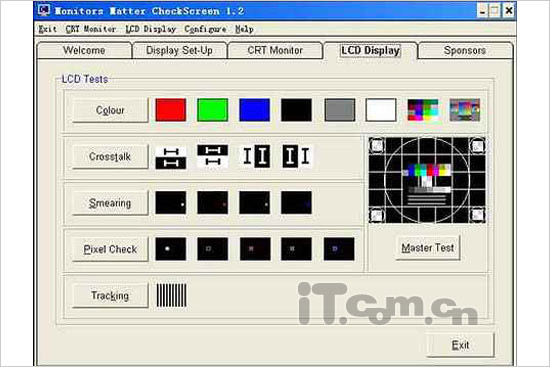
Task: Click the first crosstalk horizontal pattern icon
Action: tap(171, 156)
